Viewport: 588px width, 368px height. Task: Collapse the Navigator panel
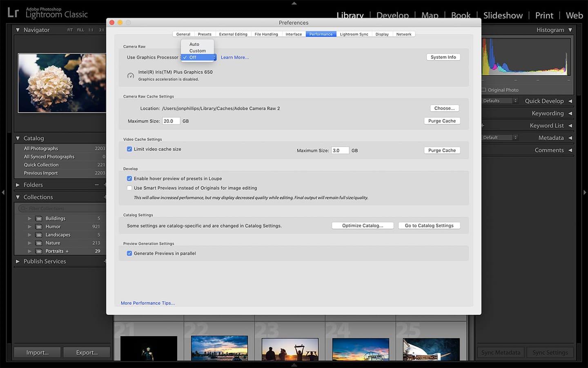pos(18,30)
